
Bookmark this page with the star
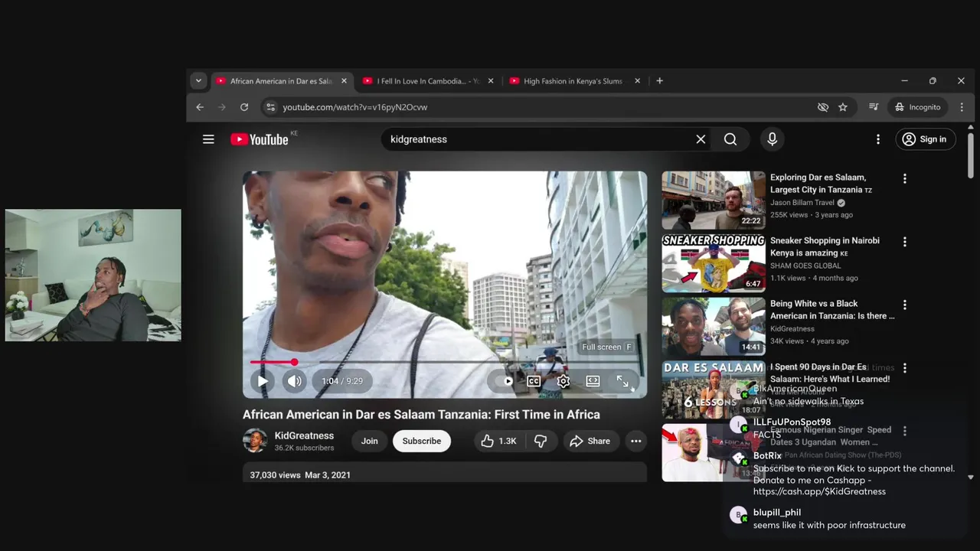coord(843,107)
